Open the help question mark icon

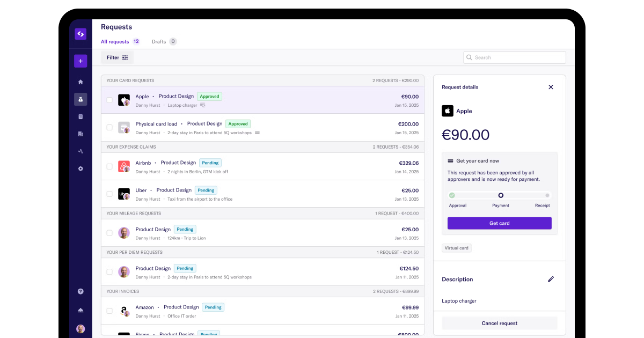[x=80, y=291]
